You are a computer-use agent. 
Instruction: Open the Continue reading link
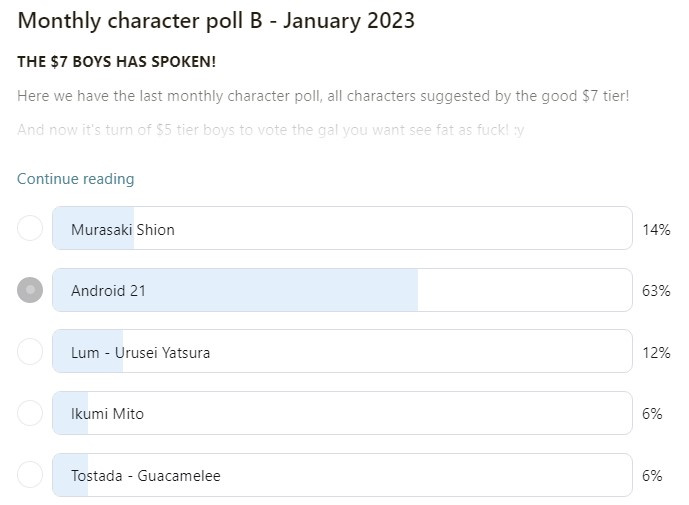[76, 179]
